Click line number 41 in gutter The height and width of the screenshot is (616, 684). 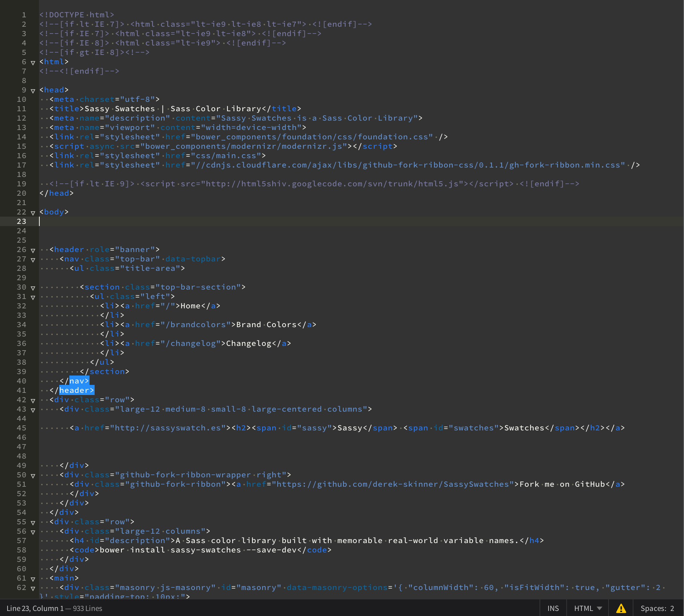[x=22, y=390]
